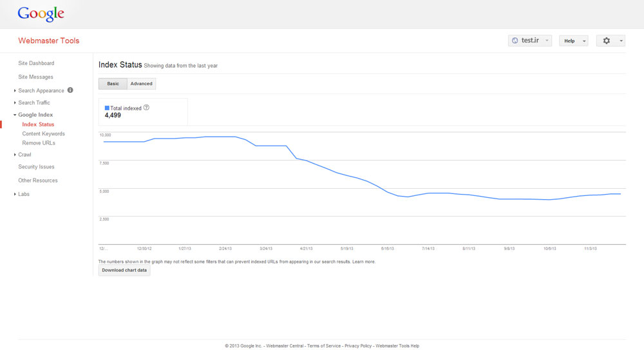
Task: Expand the Crawl section arrow
Action: 15,155
